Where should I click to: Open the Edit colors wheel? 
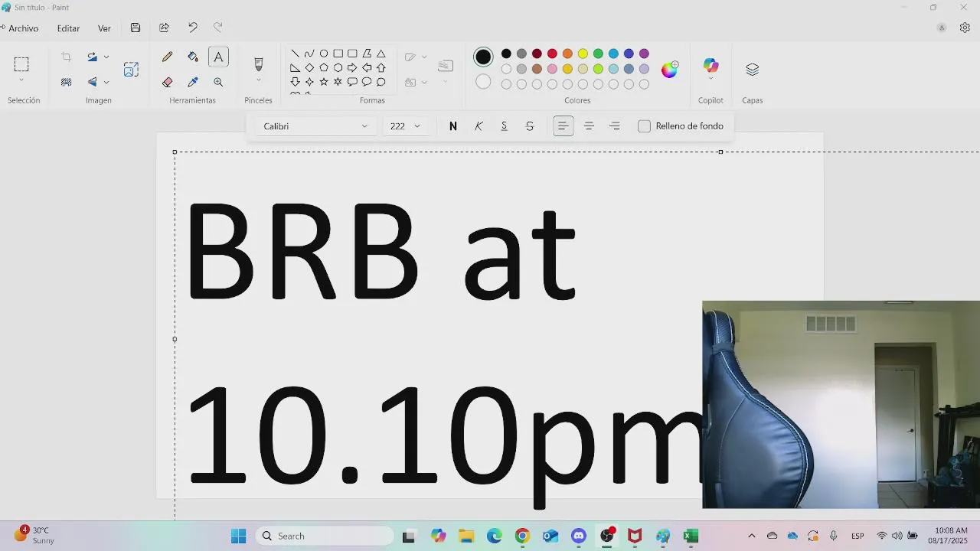pyautogui.click(x=670, y=70)
